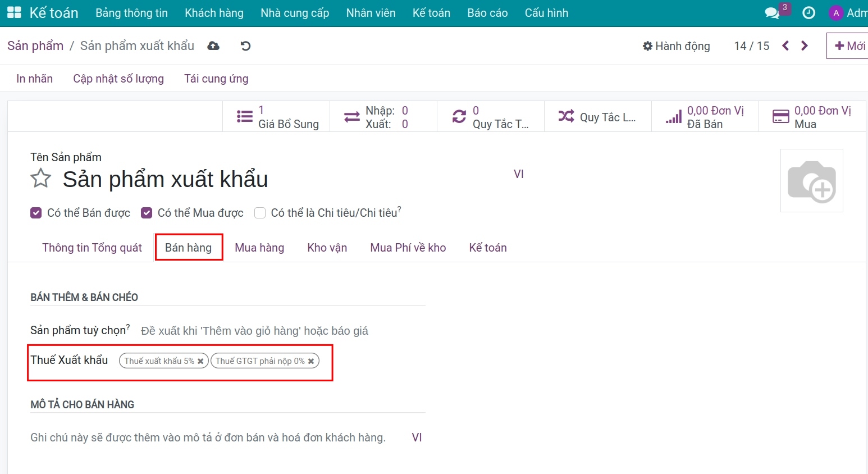Enable Có thể là Chi tiêu checkbox
This screenshot has height=474, width=868.
click(x=259, y=213)
